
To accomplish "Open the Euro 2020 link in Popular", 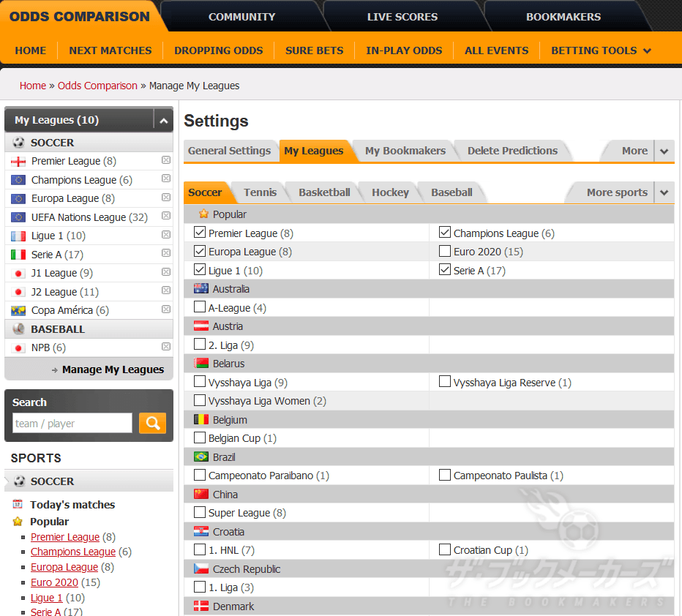I will pos(54,582).
